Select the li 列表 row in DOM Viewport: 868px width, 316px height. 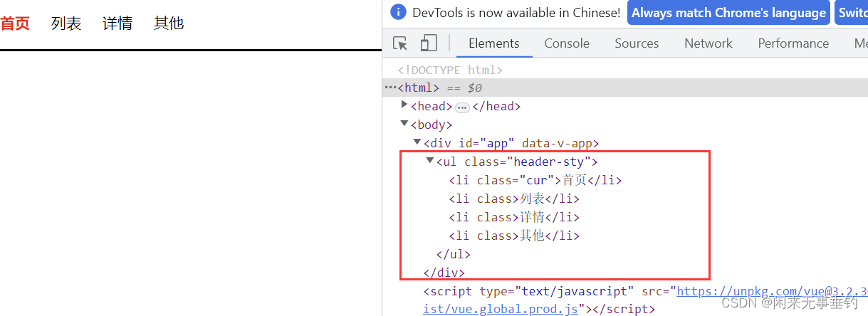[x=514, y=199]
